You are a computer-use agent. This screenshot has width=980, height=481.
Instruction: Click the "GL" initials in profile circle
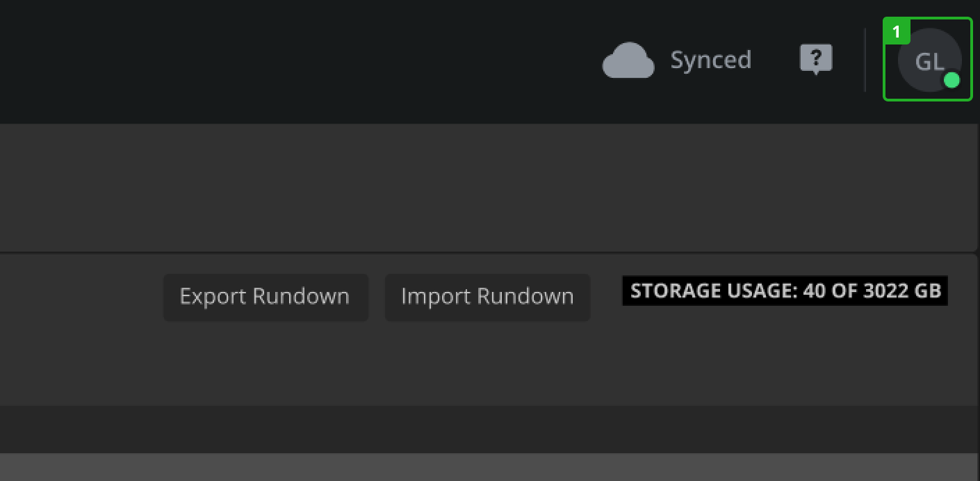(x=929, y=61)
